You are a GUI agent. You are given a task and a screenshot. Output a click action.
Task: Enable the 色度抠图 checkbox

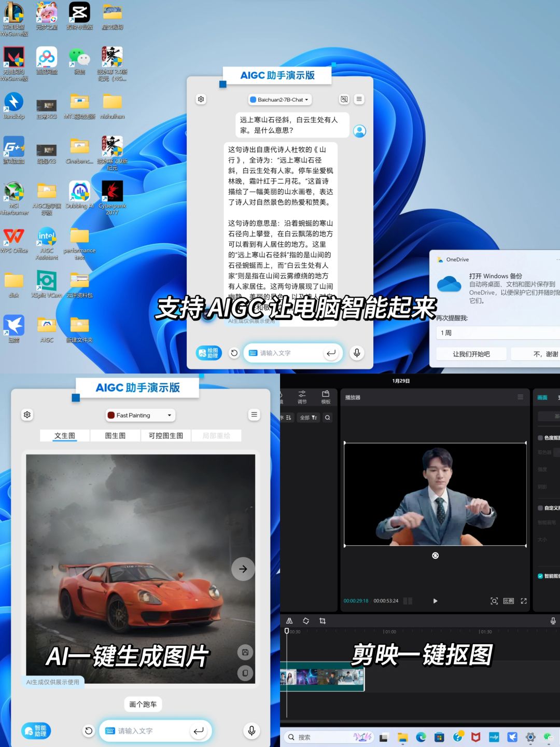point(540,438)
